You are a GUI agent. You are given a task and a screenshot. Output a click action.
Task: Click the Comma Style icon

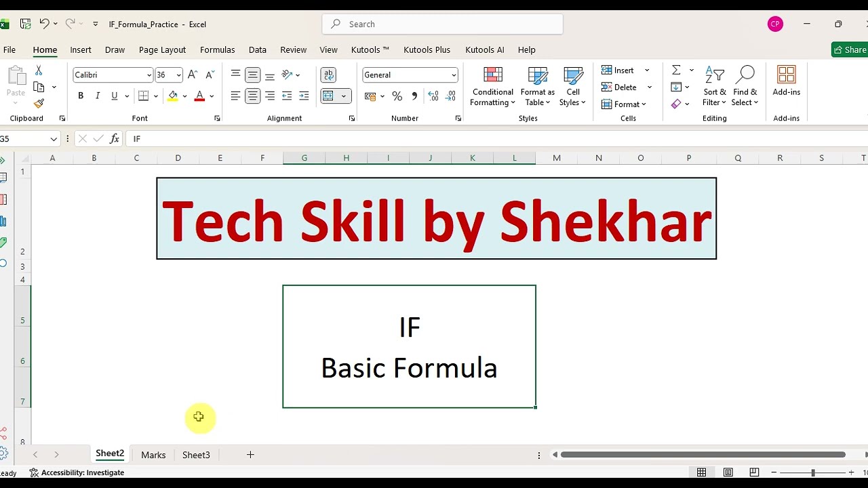pos(414,96)
